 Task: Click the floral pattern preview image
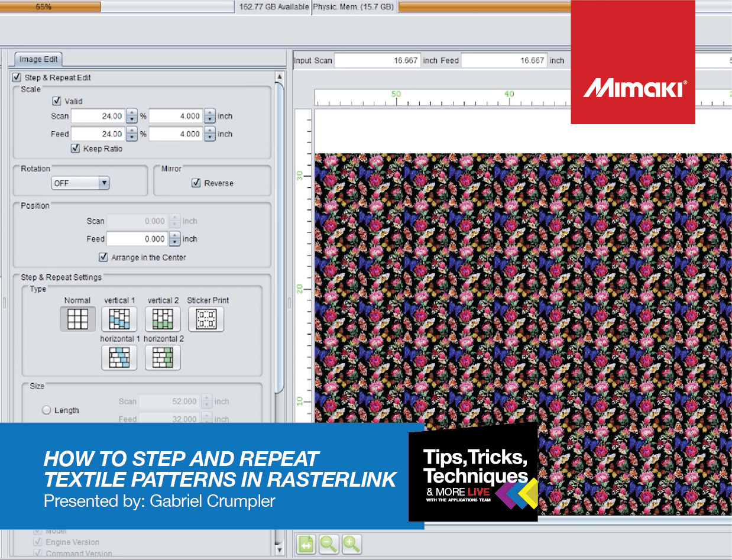pyautogui.click(x=523, y=334)
